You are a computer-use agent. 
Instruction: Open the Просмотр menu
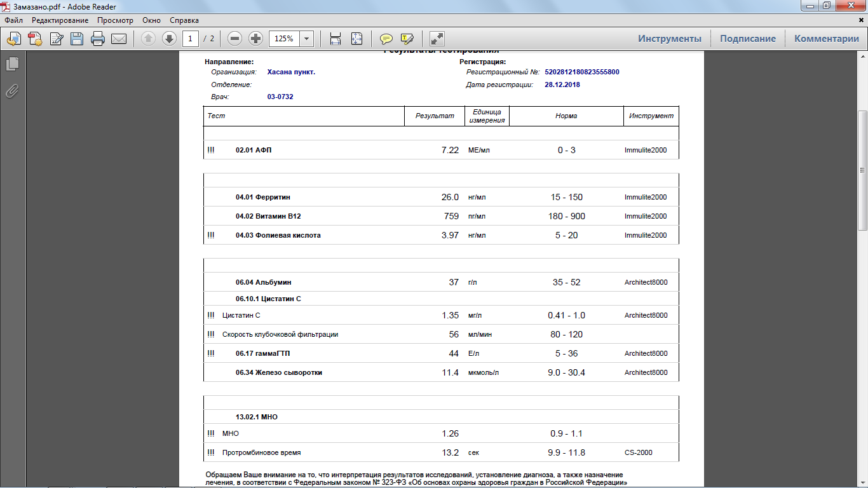(x=115, y=20)
